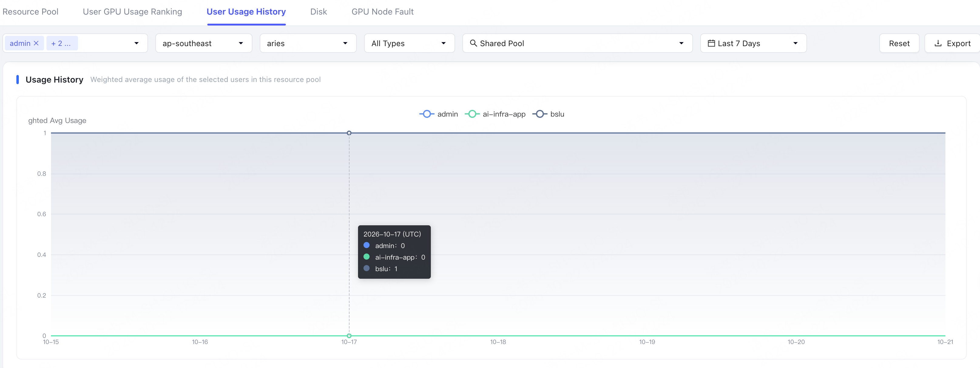Expand the ap-southeast region dropdown
The image size is (980, 368).
(204, 43)
